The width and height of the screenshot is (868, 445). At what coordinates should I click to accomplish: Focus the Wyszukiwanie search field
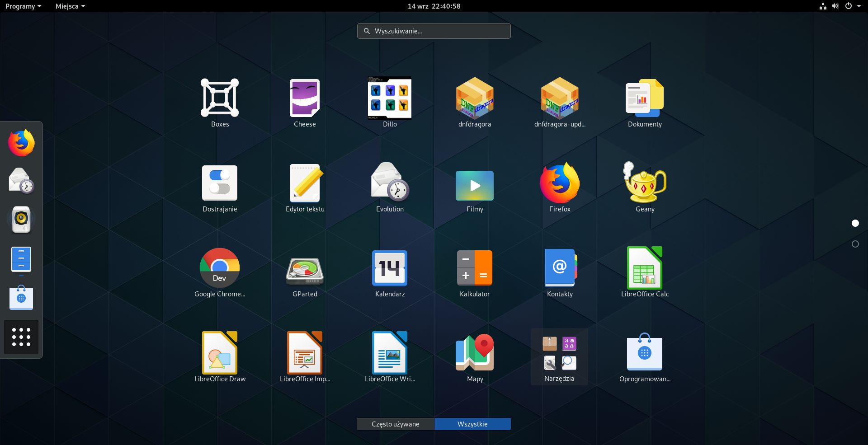click(x=434, y=31)
